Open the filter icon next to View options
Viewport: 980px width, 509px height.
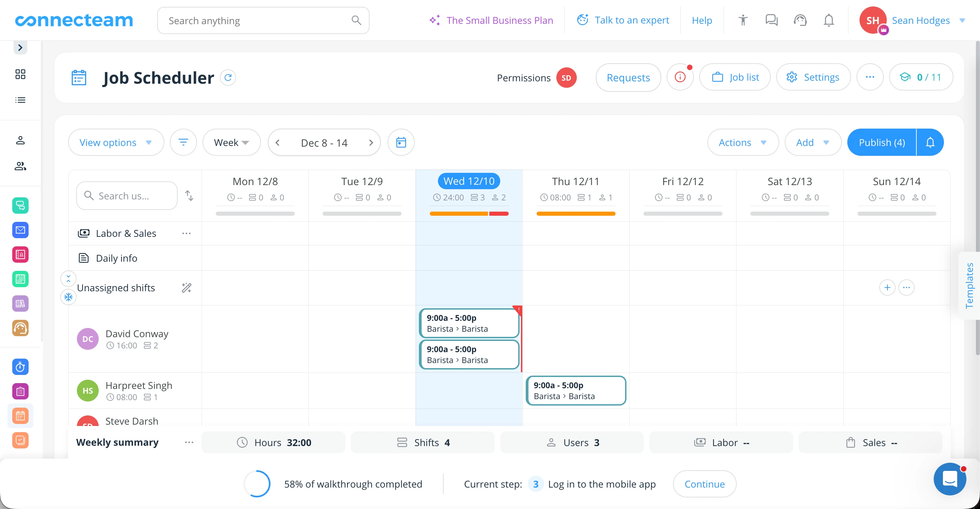click(183, 142)
